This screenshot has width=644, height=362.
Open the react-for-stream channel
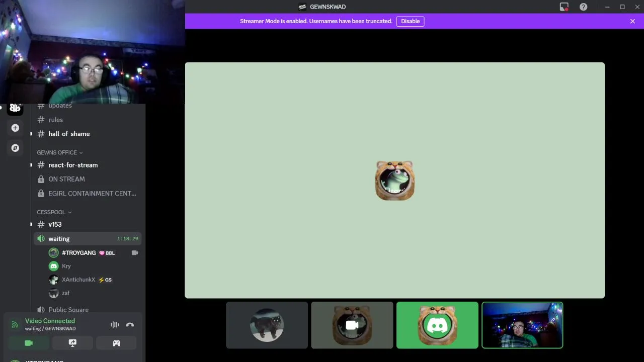(x=88, y=165)
